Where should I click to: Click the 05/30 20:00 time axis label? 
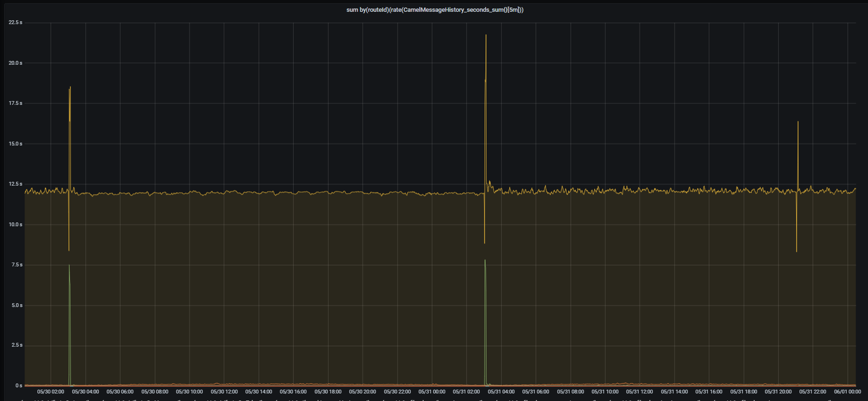363,392
